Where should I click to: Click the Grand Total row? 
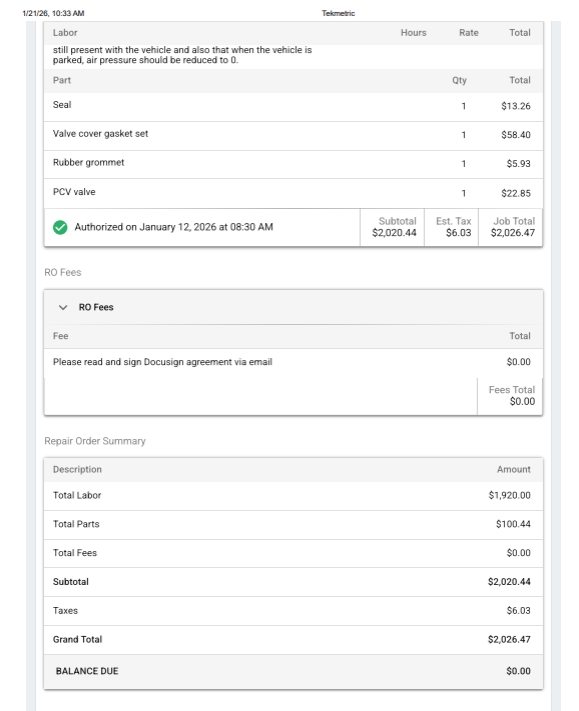click(293, 640)
